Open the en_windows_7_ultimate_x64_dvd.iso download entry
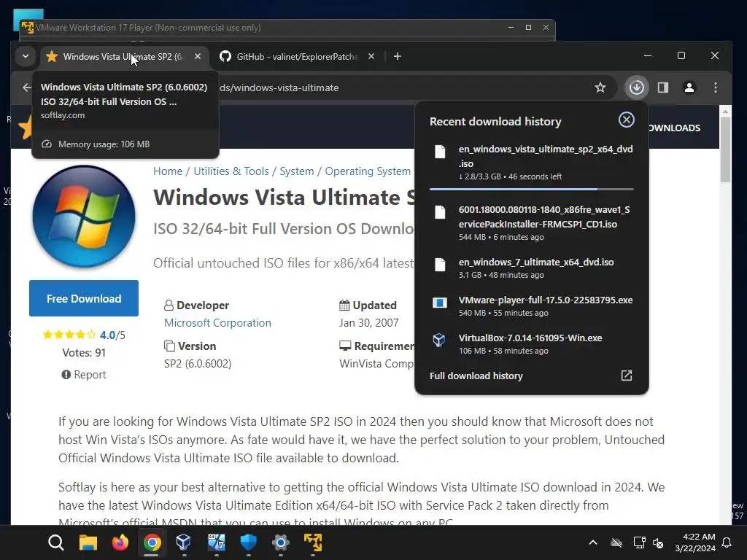747x560 pixels. (x=532, y=268)
